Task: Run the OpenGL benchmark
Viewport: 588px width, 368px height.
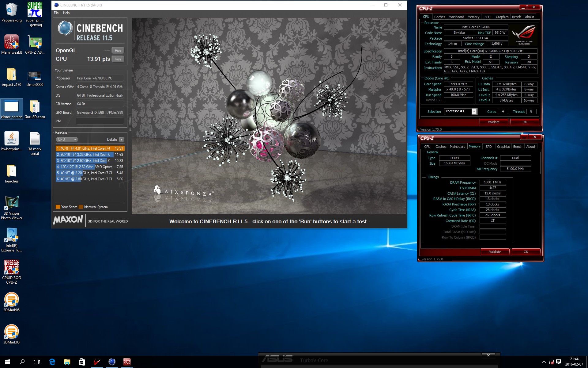Action: [118, 51]
